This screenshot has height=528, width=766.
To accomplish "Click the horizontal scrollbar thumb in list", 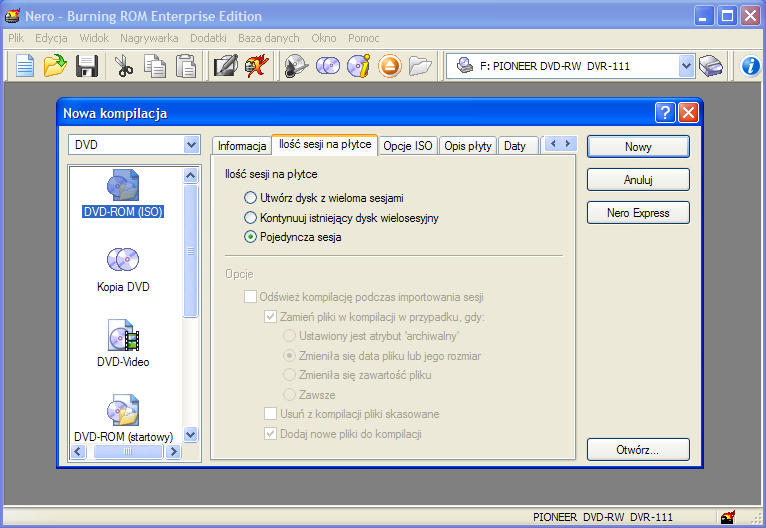I will (128, 452).
